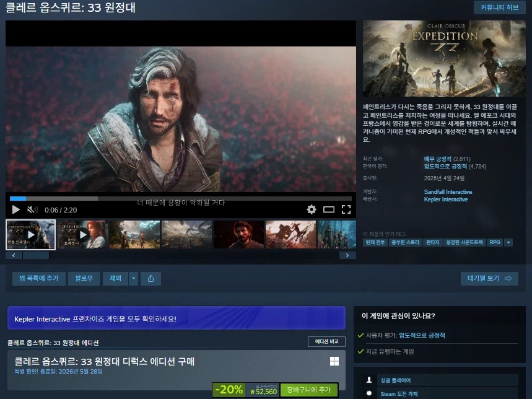Select the 판타지 tag
The height and width of the screenshot is (399, 532).
point(432,242)
